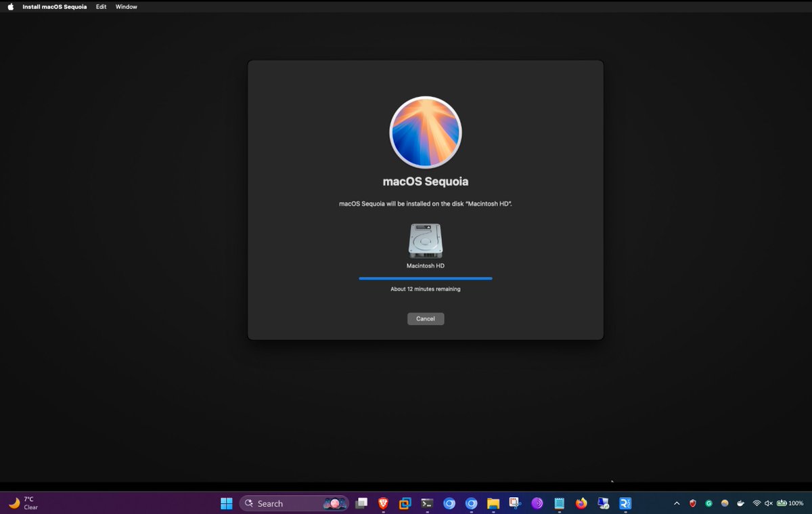Click the 'Macintosh HD' disk label
The height and width of the screenshot is (514, 812).
426,266
